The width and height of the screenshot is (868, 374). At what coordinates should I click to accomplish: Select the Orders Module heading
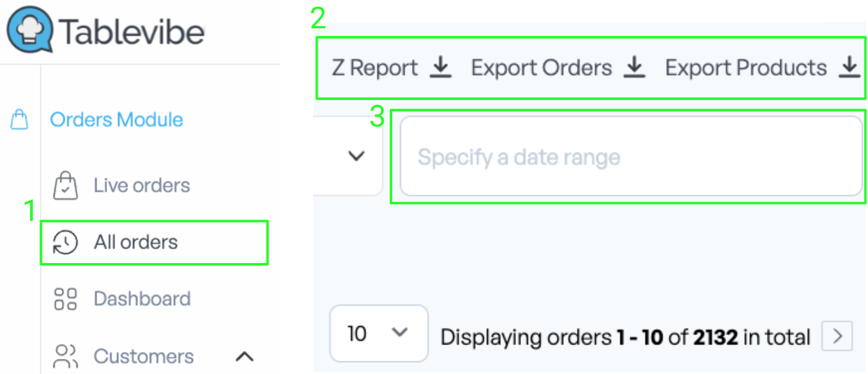pos(117,119)
